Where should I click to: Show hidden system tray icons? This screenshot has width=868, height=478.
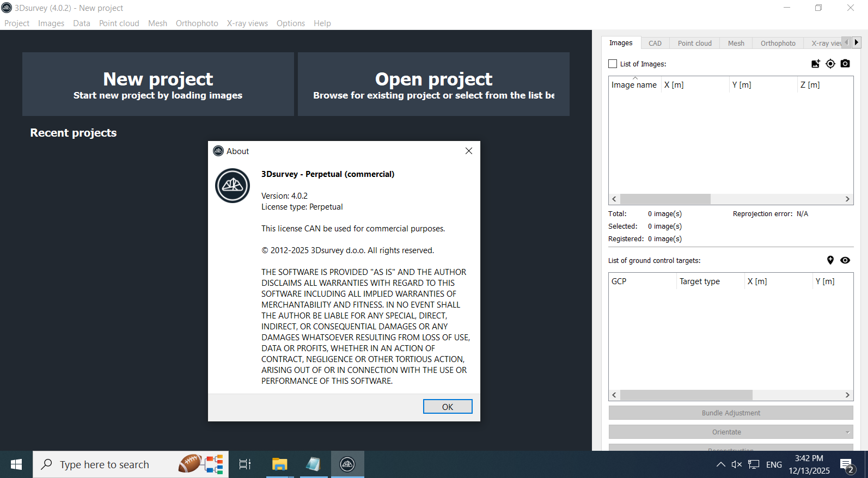[721, 464]
